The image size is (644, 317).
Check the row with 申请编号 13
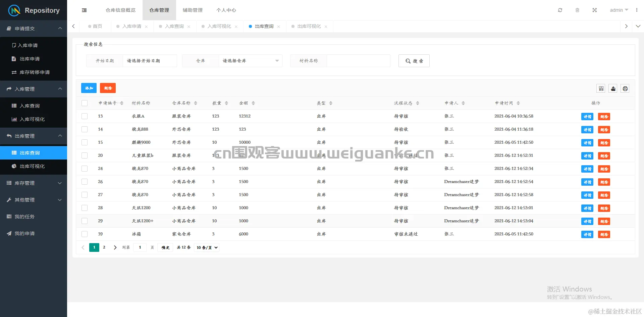[x=85, y=116]
